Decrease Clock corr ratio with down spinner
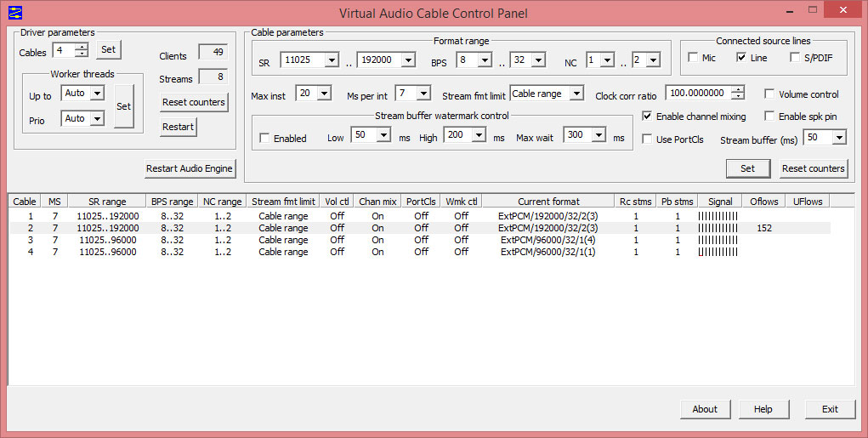Image resolution: width=868 pixels, height=438 pixels. coord(738,98)
